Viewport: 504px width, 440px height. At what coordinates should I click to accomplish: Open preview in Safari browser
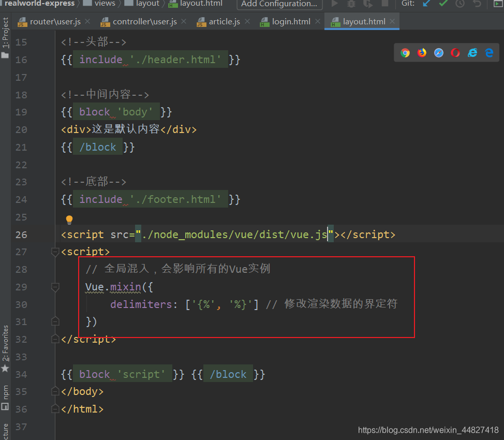coord(438,53)
